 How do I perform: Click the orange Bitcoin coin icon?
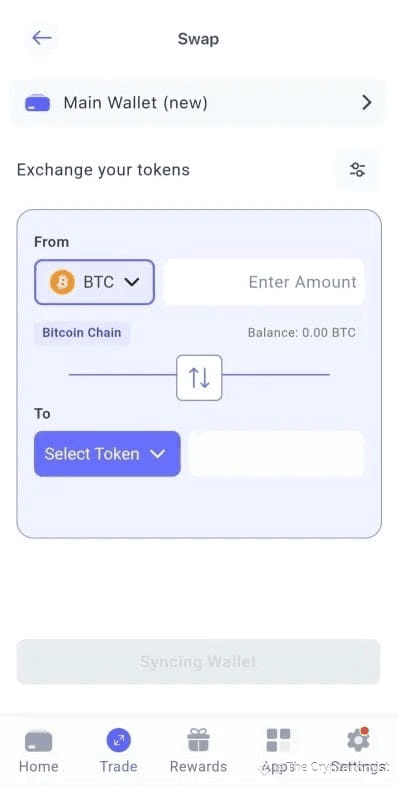(62, 282)
